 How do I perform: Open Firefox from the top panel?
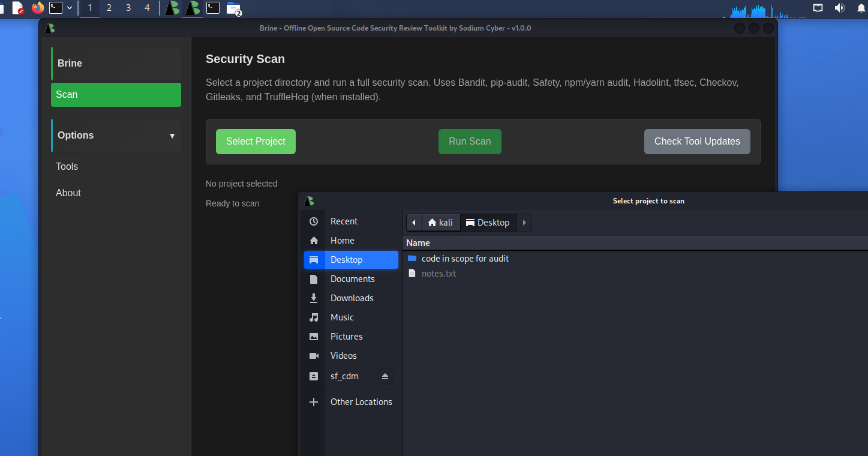(x=38, y=8)
